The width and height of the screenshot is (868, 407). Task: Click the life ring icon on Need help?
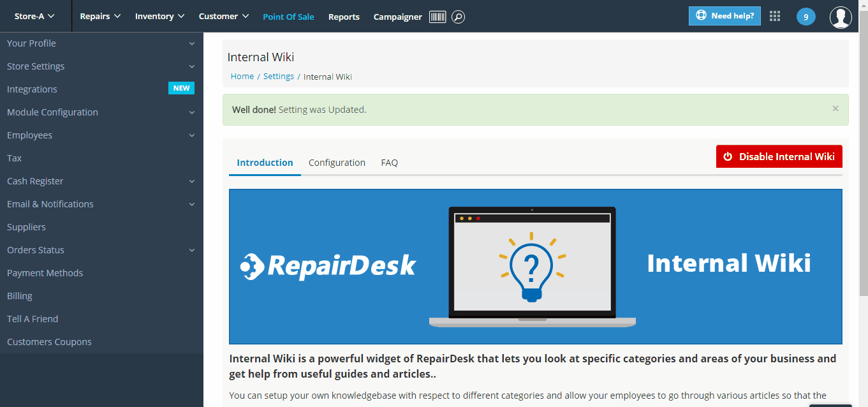click(x=702, y=15)
